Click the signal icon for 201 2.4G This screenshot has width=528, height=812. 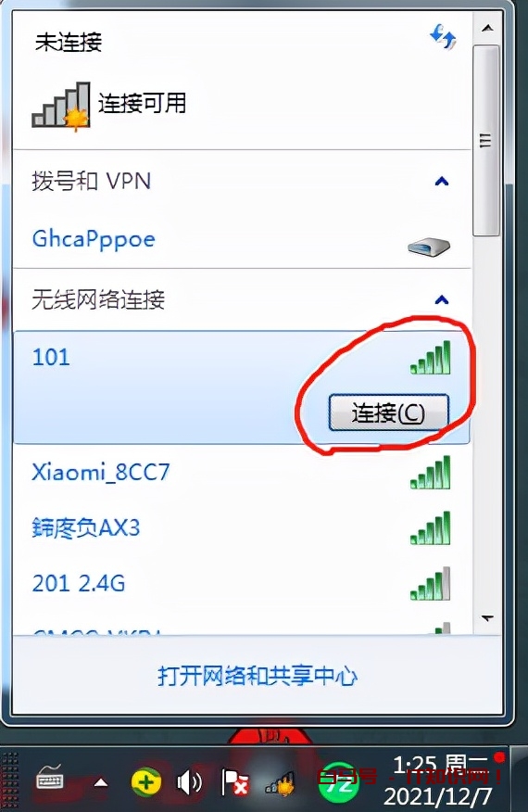pos(431,584)
